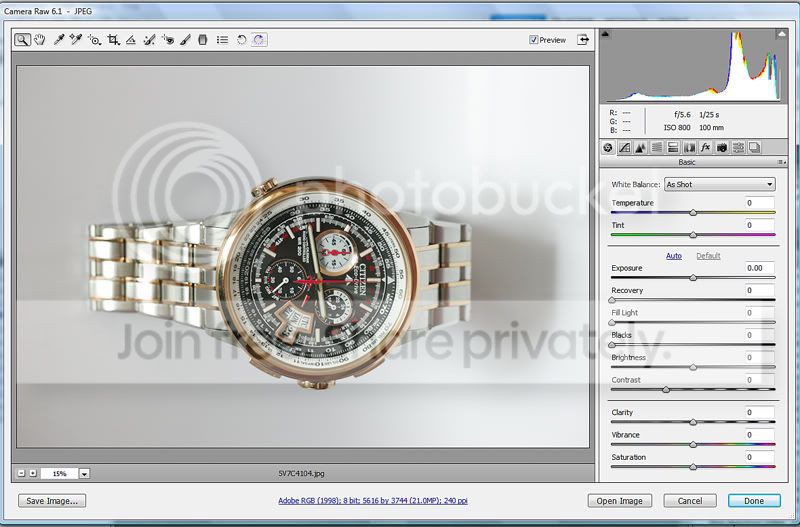Image resolution: width=800 pixels, height=527 pixels.
Task: Toggle shadow clipping warning in histogram
Action: pos(607,35)
